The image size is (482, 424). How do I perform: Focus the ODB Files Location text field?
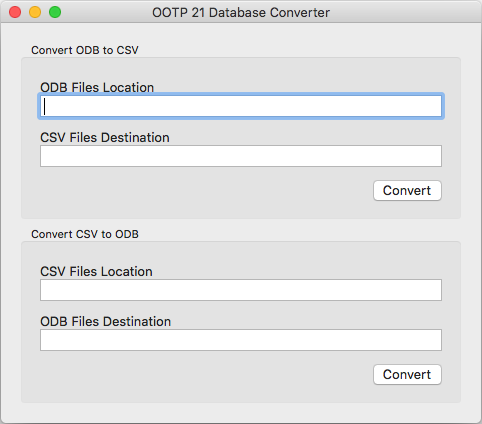[x=241, y=106]
